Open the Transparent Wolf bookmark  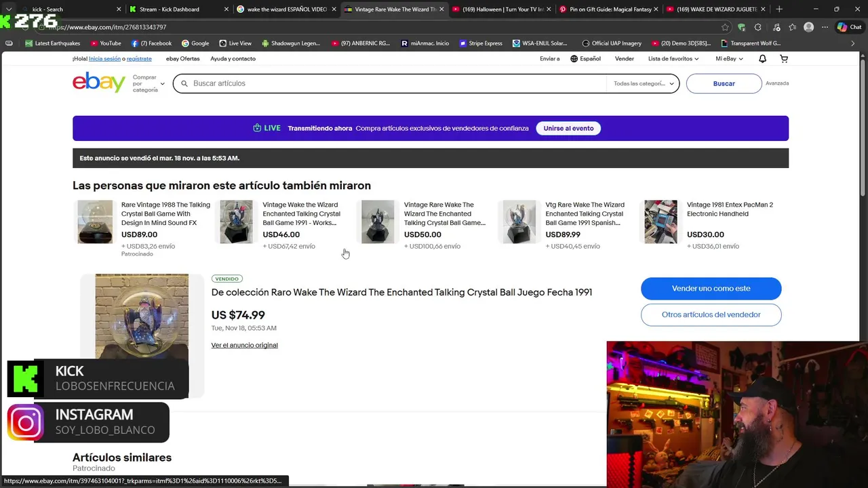[x=751, y=43]
